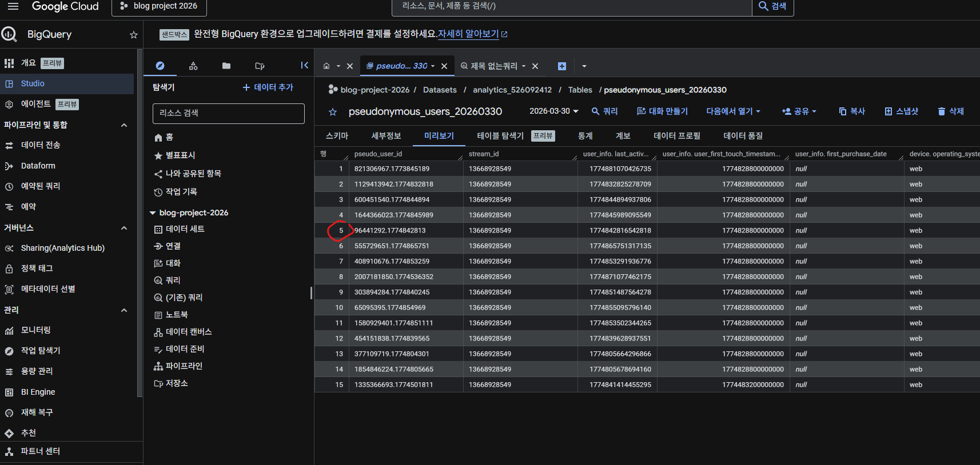Collapse the blog-project-2026 tree node
This screenshot has height=465, width=980.
[153, 213]
